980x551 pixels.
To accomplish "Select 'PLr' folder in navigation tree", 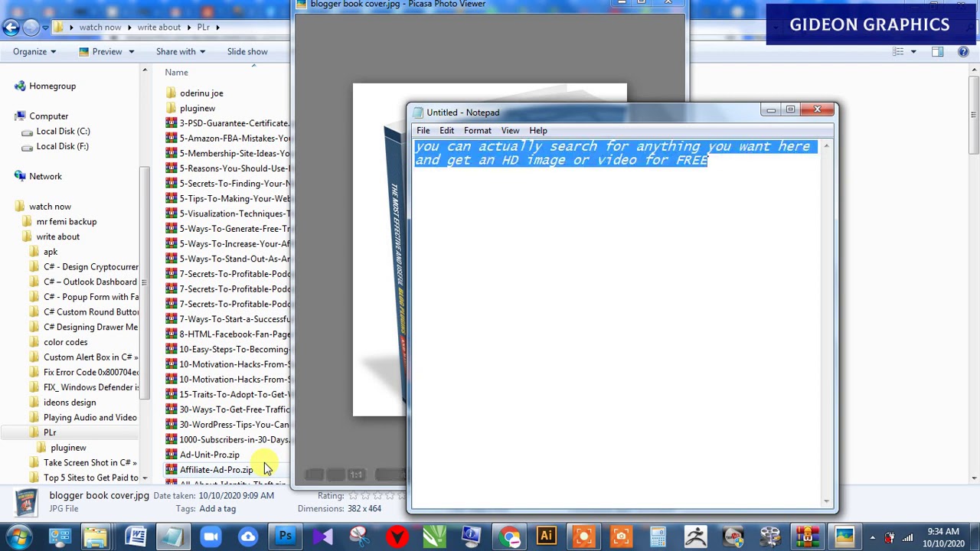I will click(49, 432).
